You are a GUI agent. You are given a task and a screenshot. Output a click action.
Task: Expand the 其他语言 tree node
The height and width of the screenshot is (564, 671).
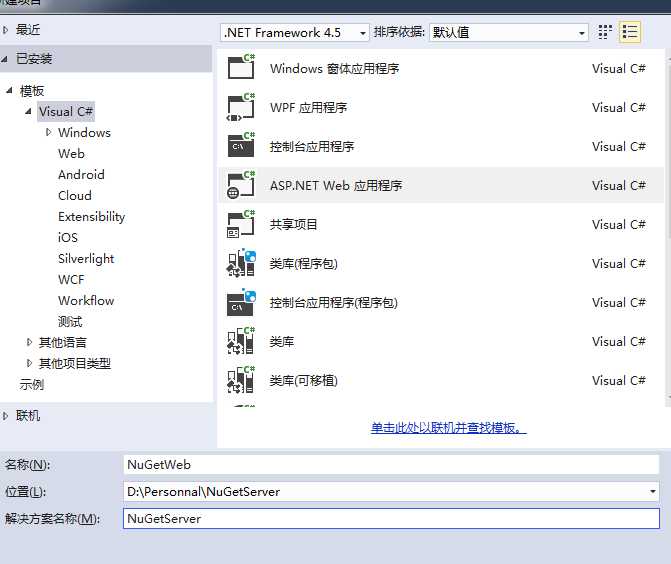(x=29, y=342)
